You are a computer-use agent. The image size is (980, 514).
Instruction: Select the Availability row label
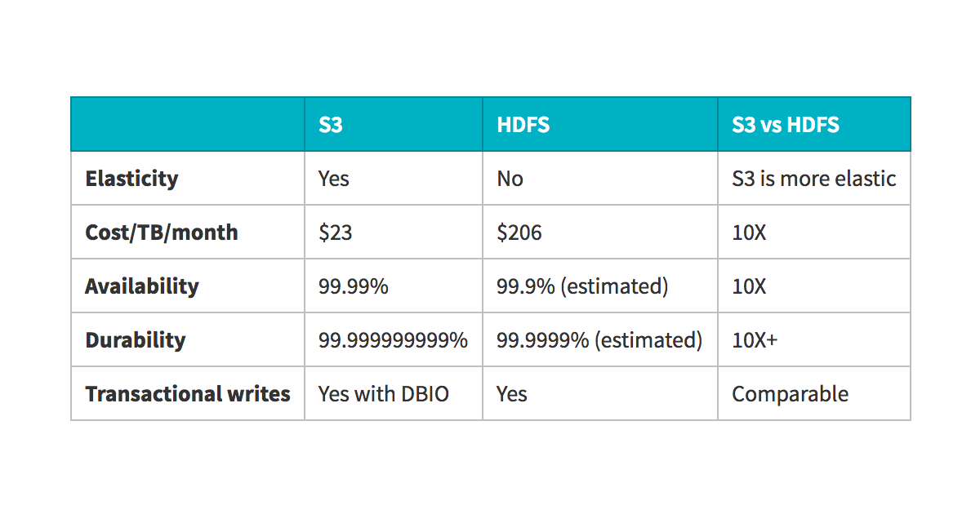[x=142, y=286]
